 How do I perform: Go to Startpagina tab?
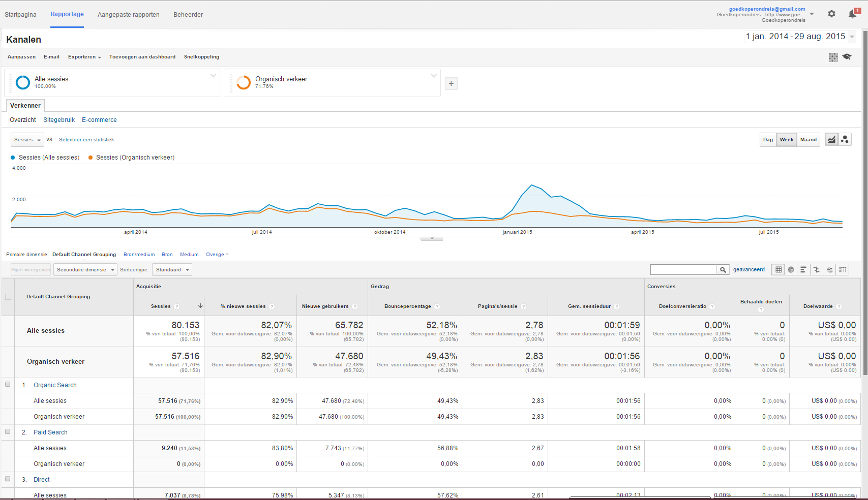(20, 15)
